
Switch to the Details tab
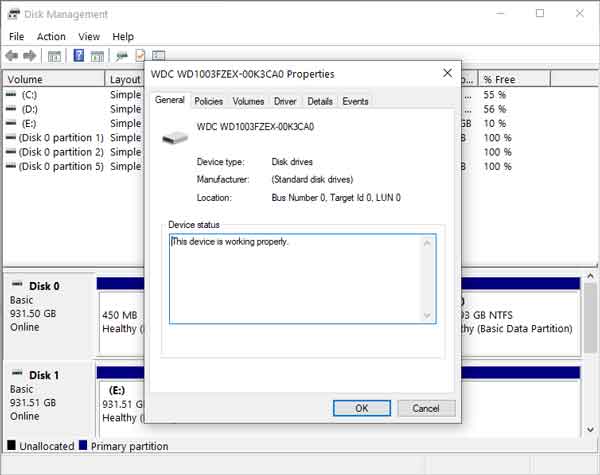pos(320,101)
